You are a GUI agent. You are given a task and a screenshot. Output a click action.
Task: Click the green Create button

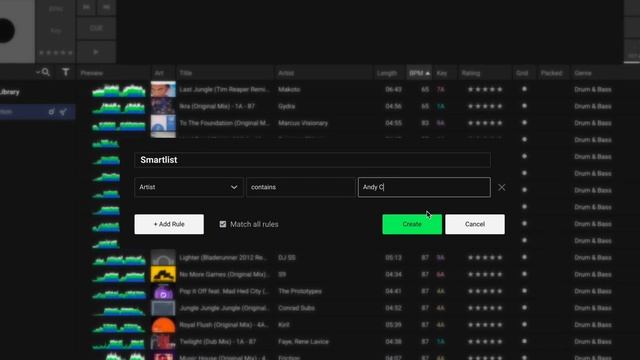click(412, 224)
